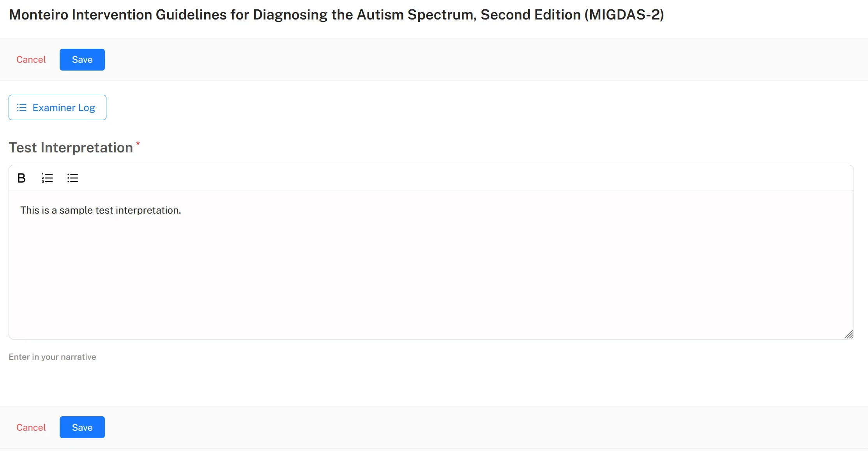Click empty space inside the narrative editor
Viewport: 868px width, 451px height.
tap(431, 277)
